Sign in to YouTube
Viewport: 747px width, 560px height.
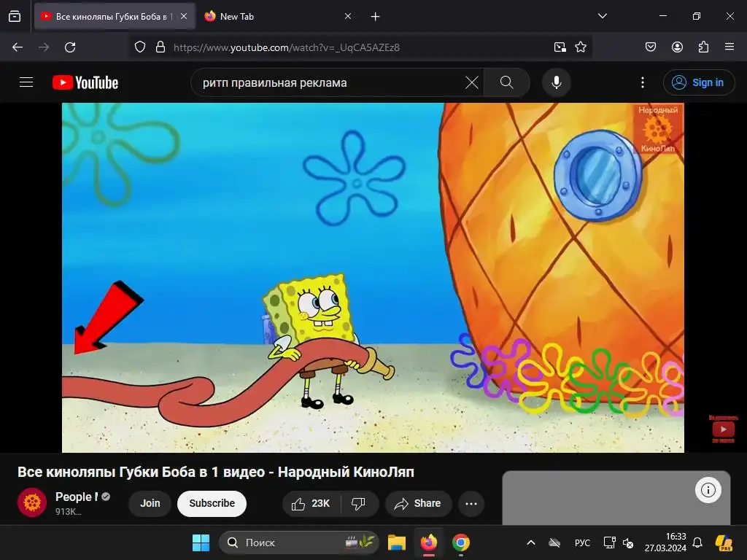(x=699, y=82)
